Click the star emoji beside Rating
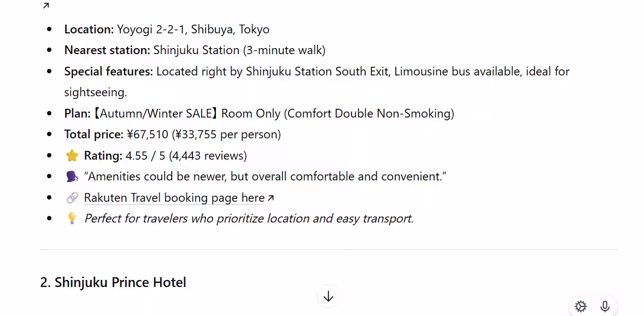 72,156
